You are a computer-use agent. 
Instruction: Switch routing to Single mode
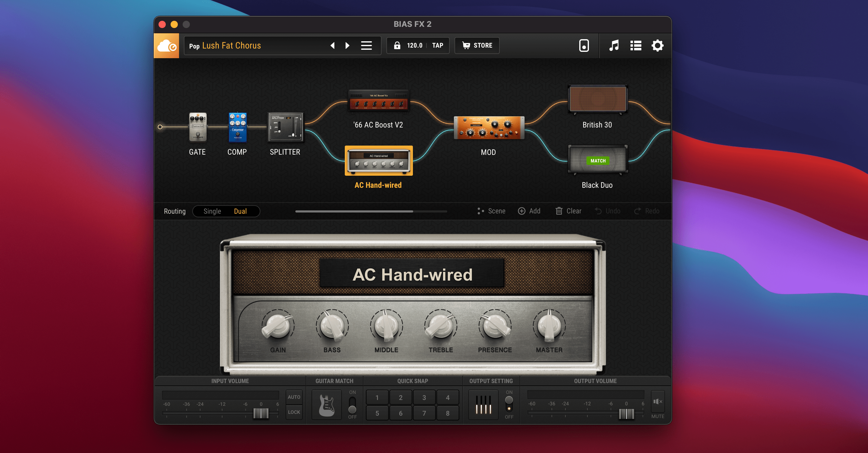pos(212,211)
